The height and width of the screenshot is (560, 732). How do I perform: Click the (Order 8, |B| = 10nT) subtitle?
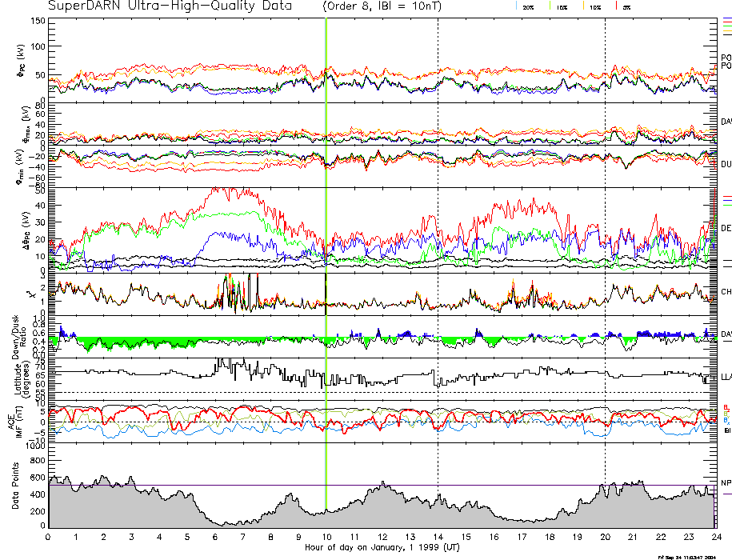[390, 6]
